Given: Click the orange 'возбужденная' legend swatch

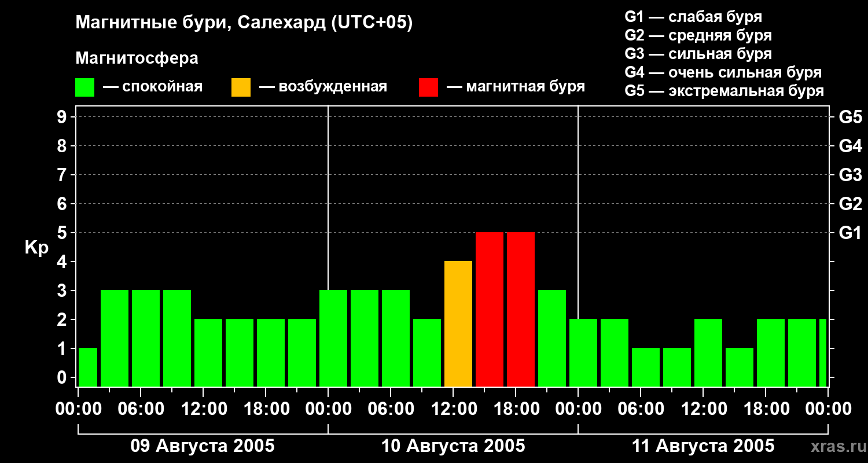Looking at the screenshot, I should [241, 87].
